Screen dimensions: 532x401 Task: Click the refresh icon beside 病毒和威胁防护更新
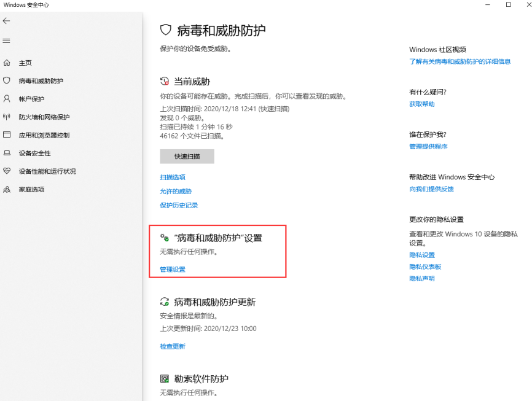tap(165, 302)
